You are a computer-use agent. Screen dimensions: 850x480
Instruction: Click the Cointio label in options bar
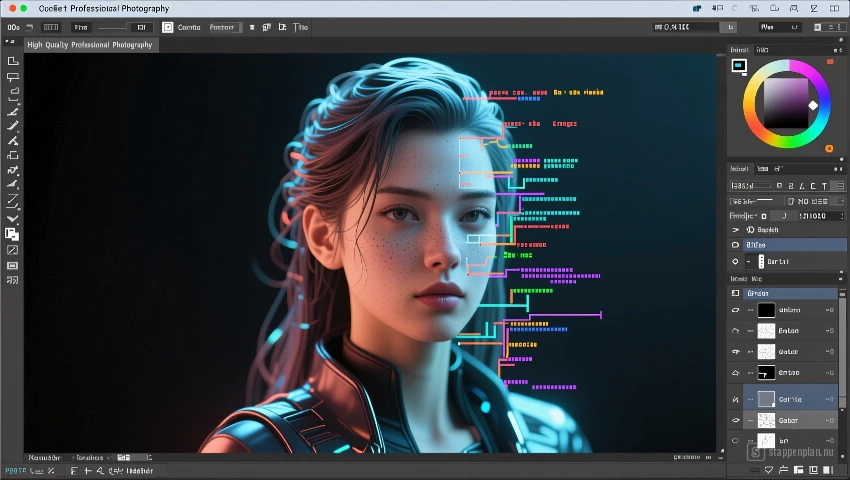[x=189, y=27]
